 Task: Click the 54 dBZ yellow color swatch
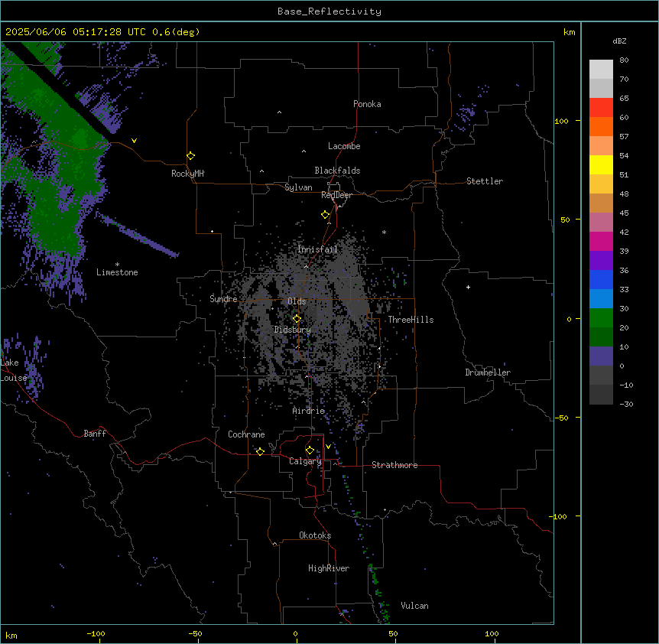click(601, 164)
